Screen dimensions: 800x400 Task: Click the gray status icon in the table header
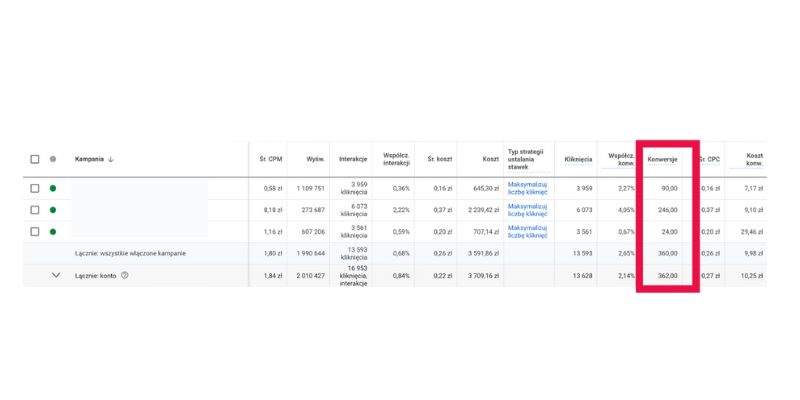coord(52,159)
